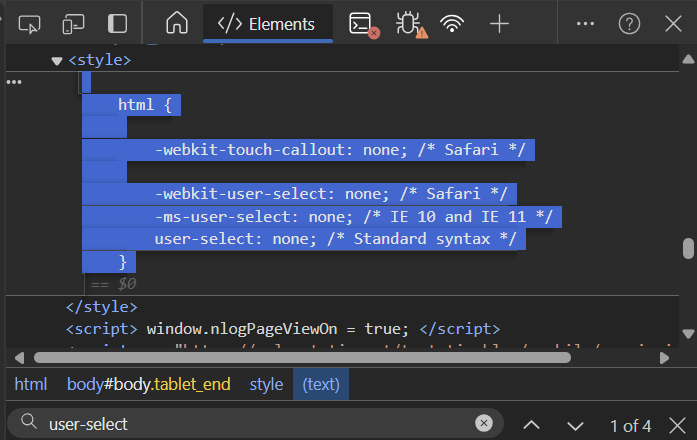Select the script nlogPageViewOn node

[x=283, y=329]
